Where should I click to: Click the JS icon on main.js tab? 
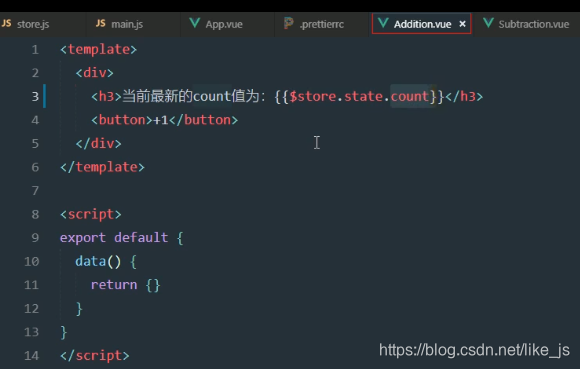pyautogui.click(x=101, y=23)
